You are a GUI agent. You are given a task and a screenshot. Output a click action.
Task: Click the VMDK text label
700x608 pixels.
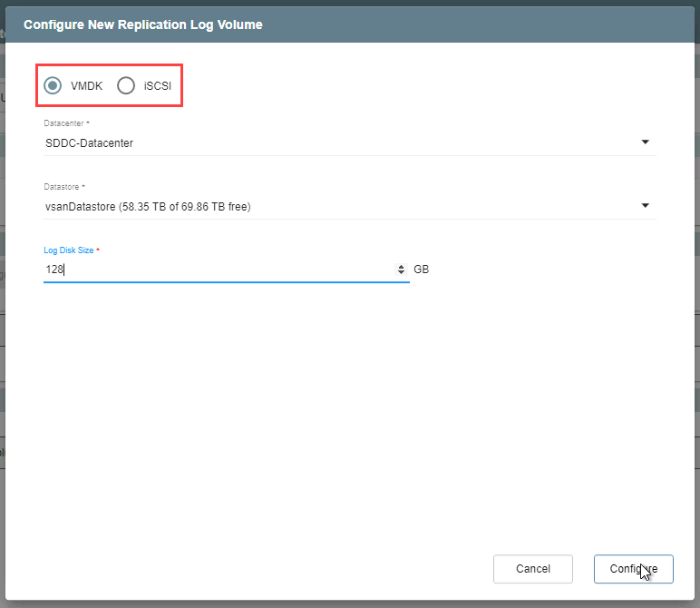pyautogui.click(x=86, y=86)
